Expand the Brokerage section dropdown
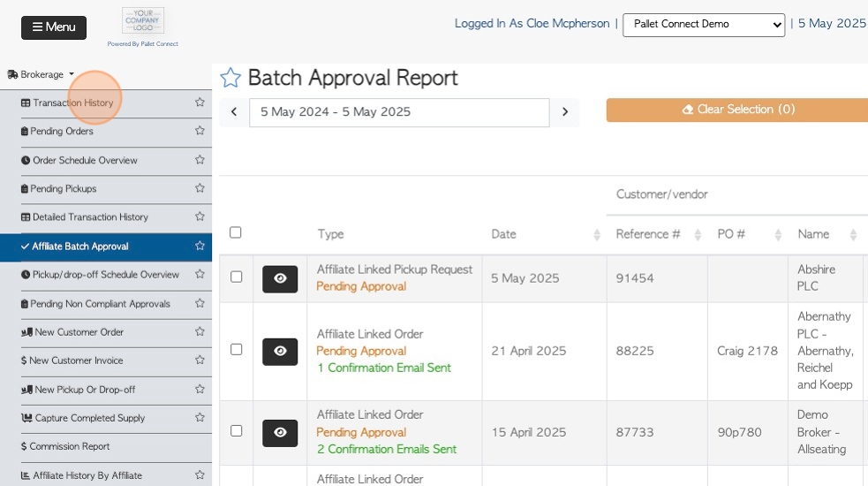 [41, 74]
